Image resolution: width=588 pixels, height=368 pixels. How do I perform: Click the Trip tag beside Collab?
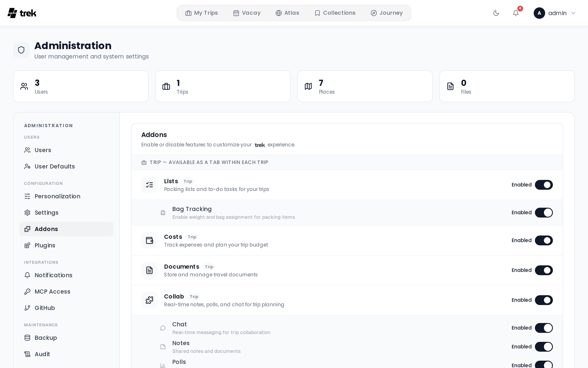194,297
